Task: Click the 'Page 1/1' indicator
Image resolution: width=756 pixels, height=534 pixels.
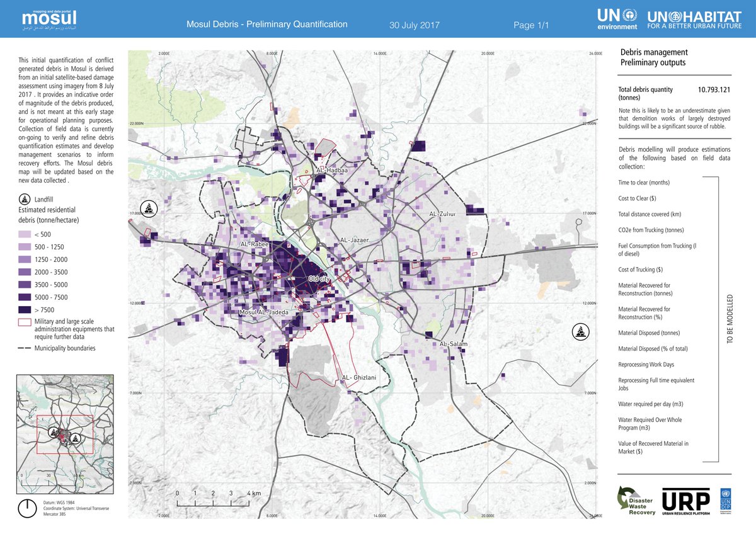Action: pos(532,26)
